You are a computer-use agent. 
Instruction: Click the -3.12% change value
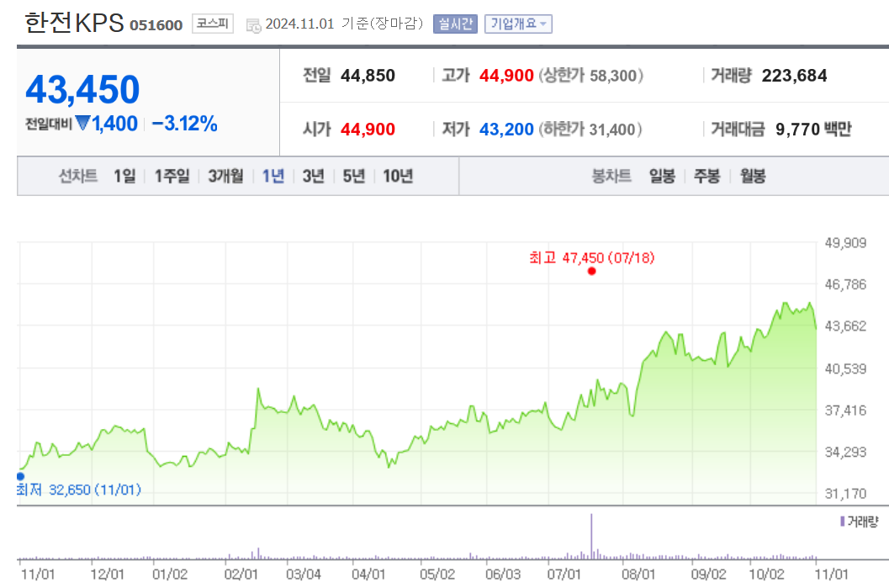coord(185,123)
